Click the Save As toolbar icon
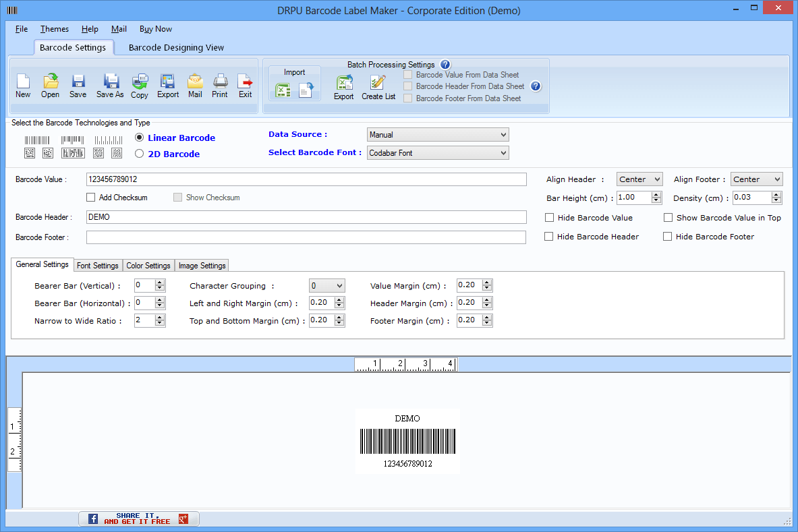The image size is (798, 532). coord(110,86)
